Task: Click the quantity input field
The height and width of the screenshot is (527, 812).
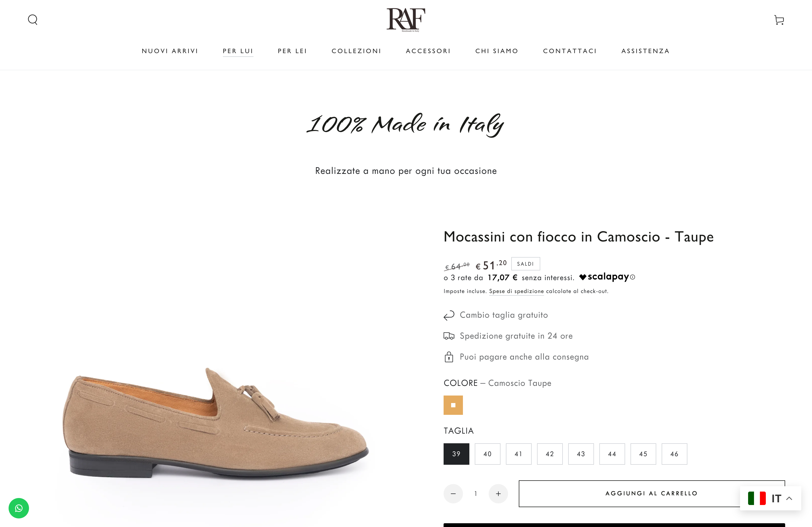Action: (476, 493)
